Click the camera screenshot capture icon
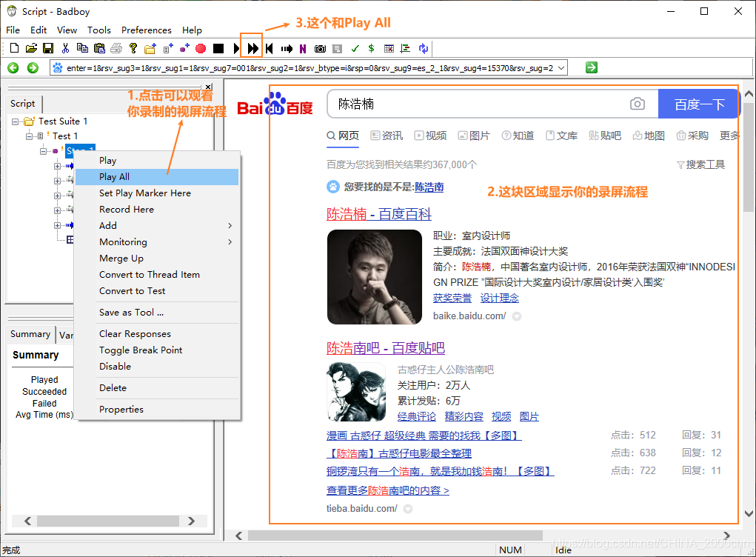Viewport: 756px width, 557px height. pyautogui.click(x=320, y=48)
